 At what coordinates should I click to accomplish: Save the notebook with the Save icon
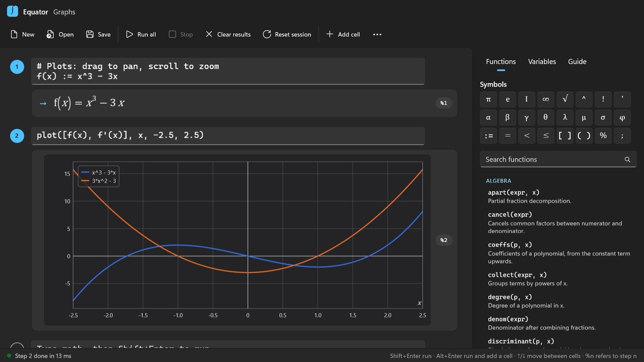pyautogui.click(x=90, y=34)
